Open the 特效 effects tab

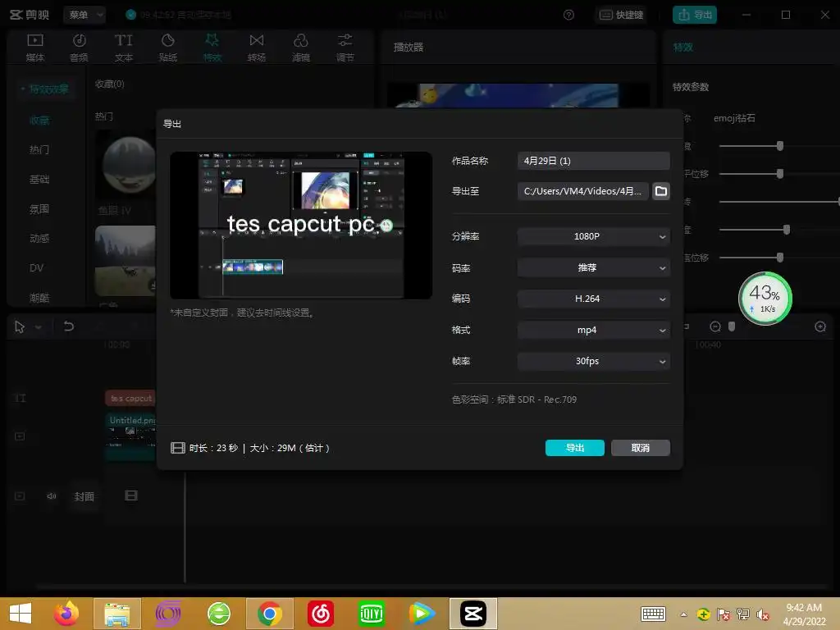tap(212, 47)
